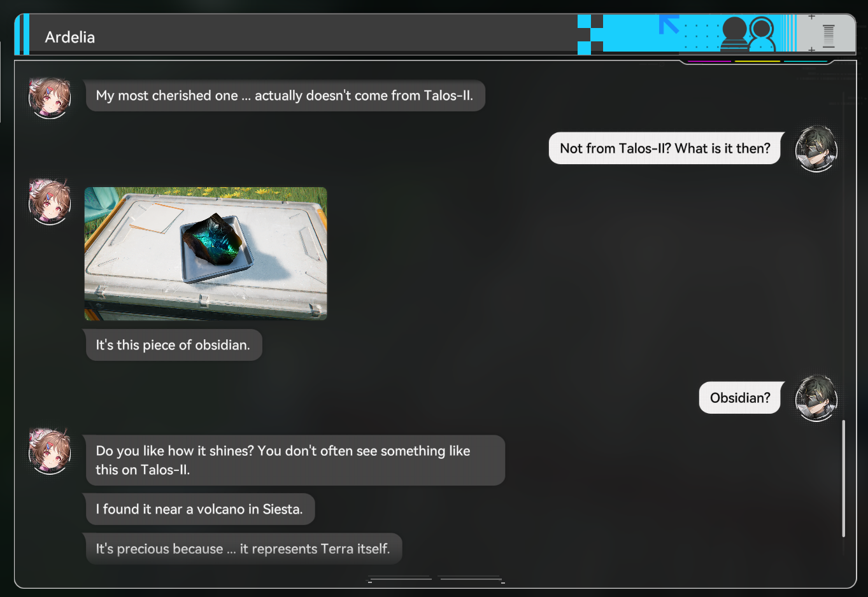Click the yellow indicator line under header
868x597 pixels.
click(757, 62)
